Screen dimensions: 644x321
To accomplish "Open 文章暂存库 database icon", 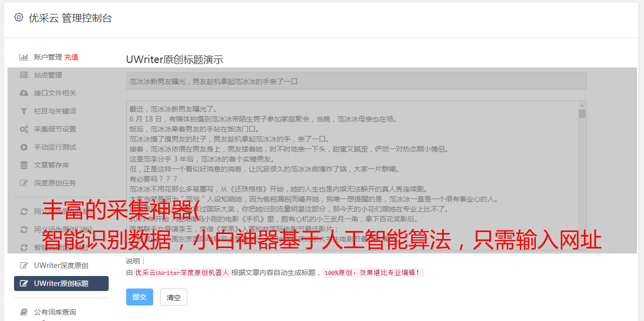I will pyautogui.click(x=24, y=165).
